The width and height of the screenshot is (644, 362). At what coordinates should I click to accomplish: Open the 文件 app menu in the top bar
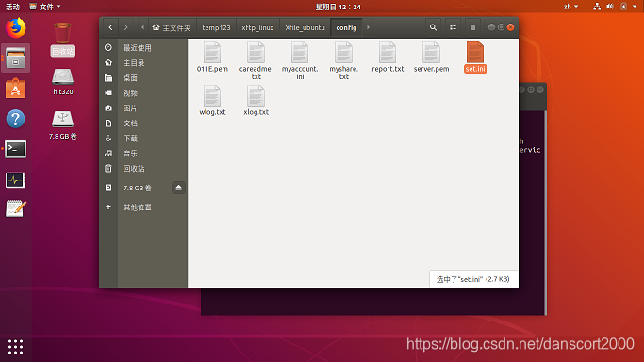(44, 7)
